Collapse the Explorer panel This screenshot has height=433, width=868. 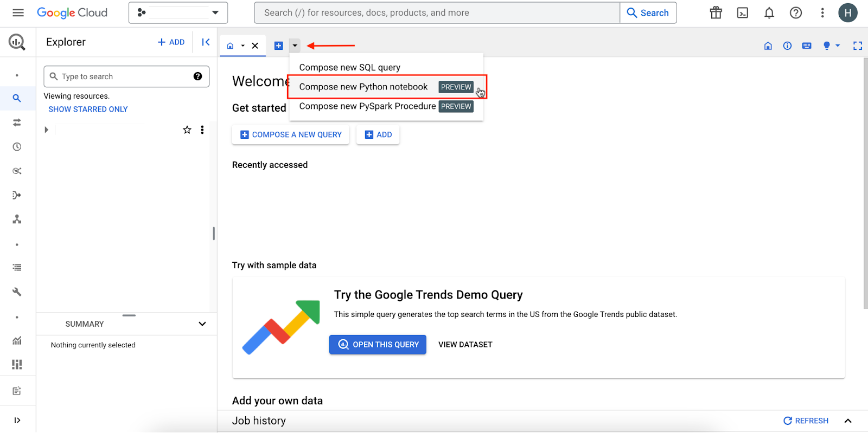point(206,42)
